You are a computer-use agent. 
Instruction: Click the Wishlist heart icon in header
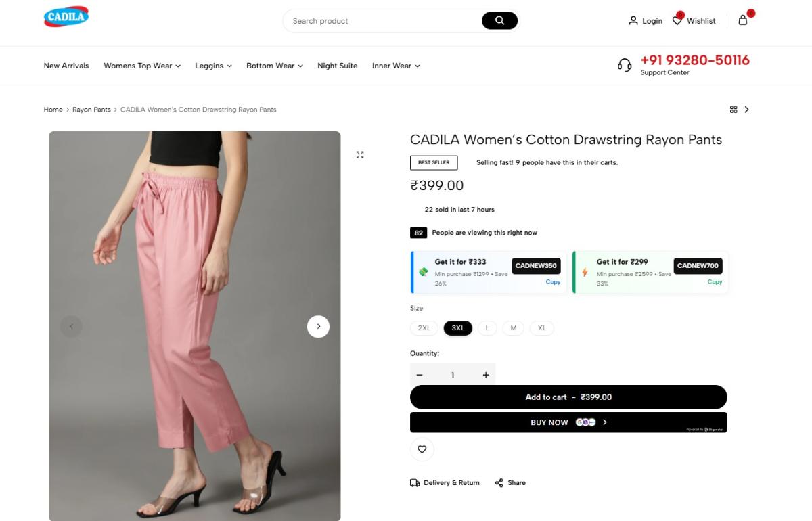click(677, 20)
